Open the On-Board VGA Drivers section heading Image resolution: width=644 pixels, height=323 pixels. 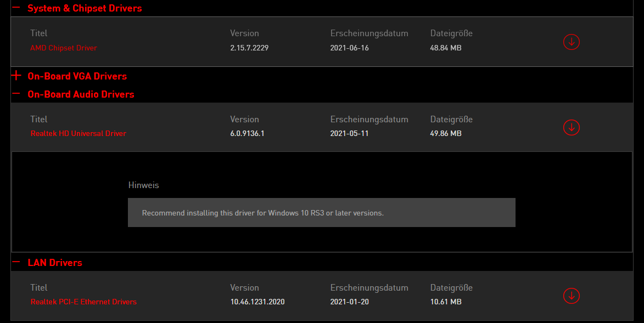[x=77, y=76]
